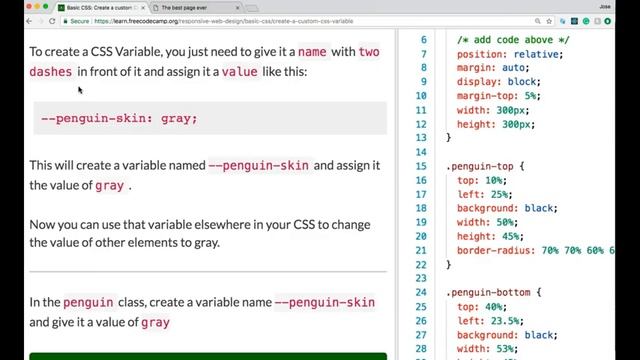Click the top: 40%; line
This screenshot has width=640, height=360.
482,307
